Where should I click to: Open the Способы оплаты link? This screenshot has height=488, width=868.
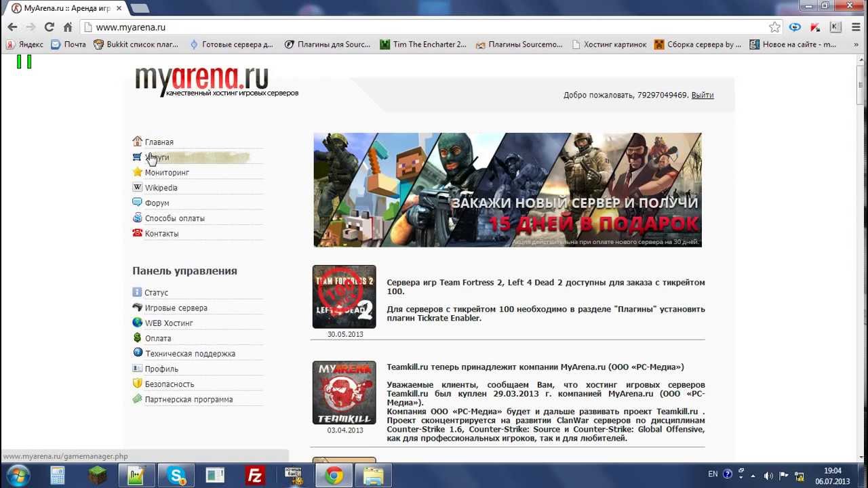click(175, 218)
